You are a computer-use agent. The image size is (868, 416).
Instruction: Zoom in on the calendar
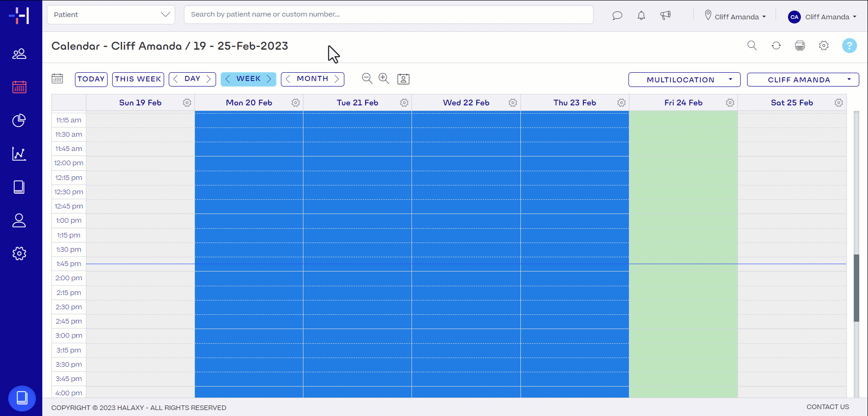click(384, 79)
